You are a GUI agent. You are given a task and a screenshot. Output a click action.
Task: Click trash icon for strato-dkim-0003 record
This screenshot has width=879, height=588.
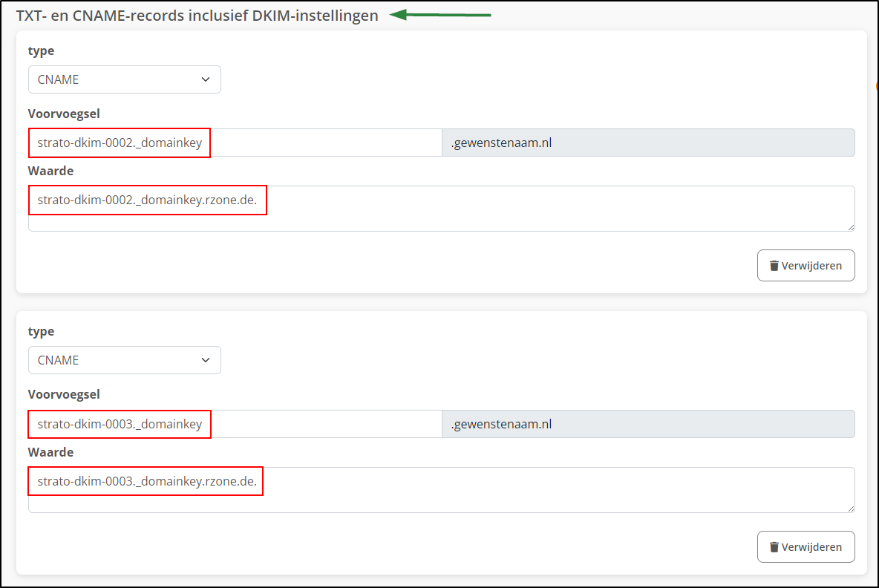[774, 547]
